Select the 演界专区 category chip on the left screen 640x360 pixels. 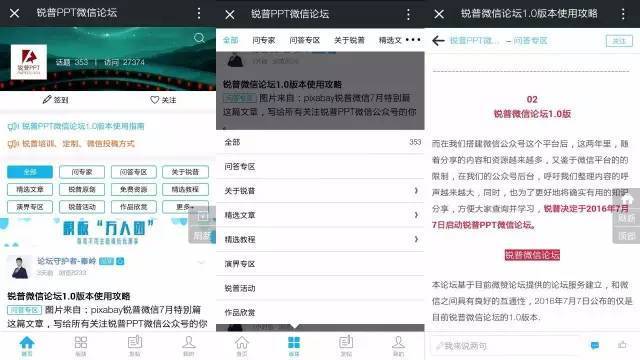pyautogui.click(x=30, y=207)
